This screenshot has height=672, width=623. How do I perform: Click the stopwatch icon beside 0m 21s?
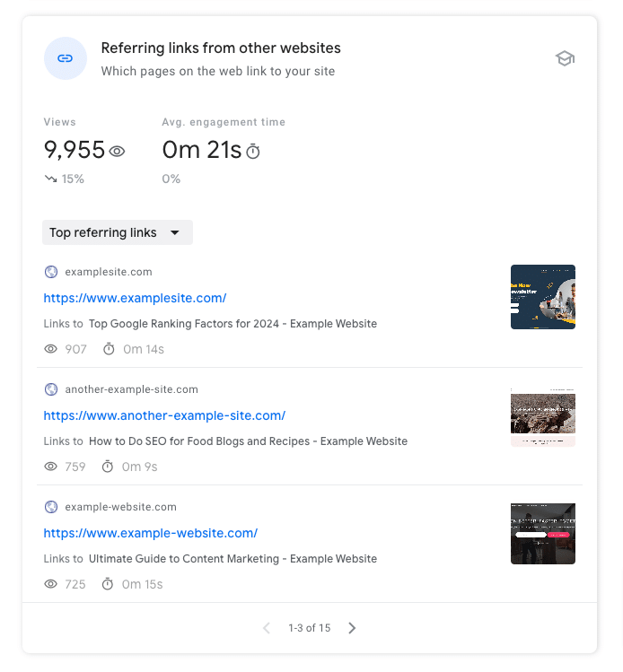[253, 152]
